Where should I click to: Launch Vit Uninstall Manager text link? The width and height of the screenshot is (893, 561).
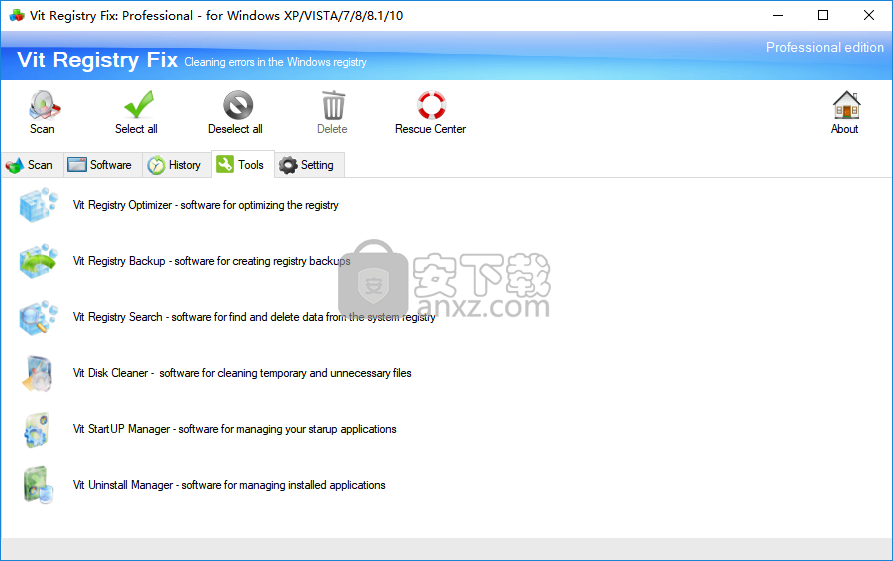tap(229, 485)
